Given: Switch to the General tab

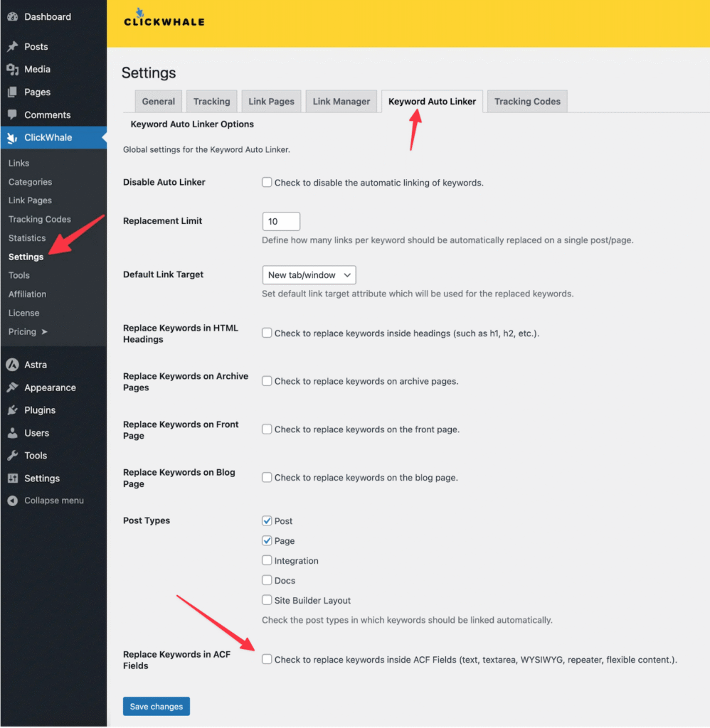Looking at the screenshot, I should coord(159,101).
